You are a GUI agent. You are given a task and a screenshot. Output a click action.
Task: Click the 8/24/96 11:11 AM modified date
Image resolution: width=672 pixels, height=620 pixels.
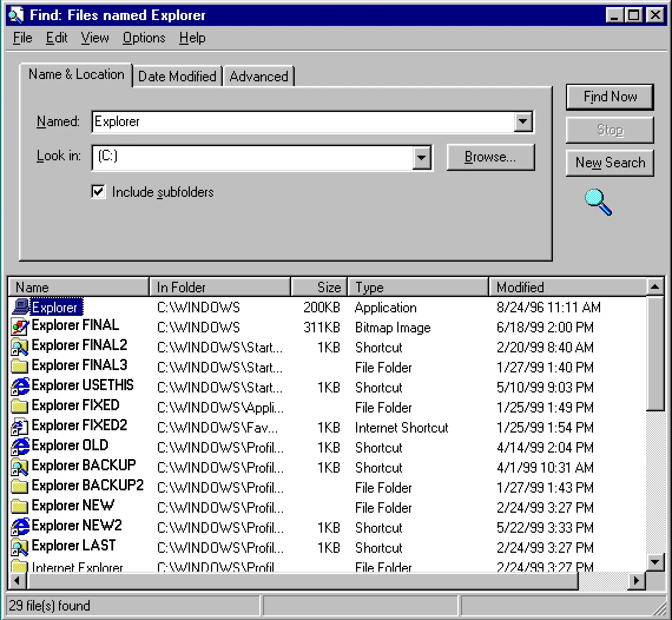(549, 307)
